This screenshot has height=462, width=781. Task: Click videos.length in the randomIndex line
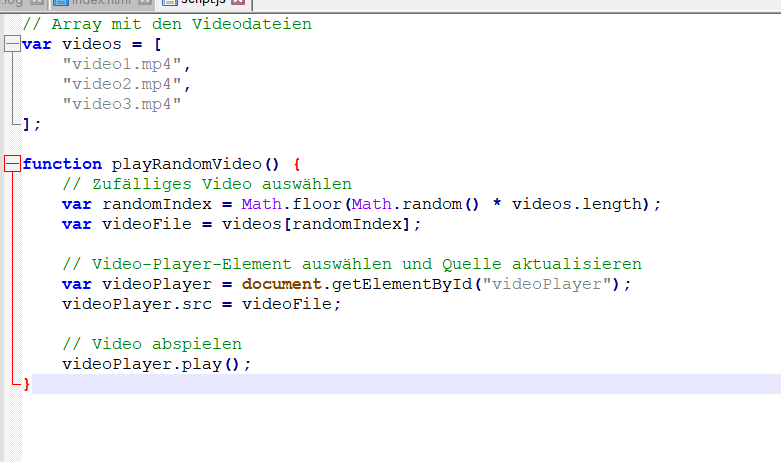click(577, 204)
